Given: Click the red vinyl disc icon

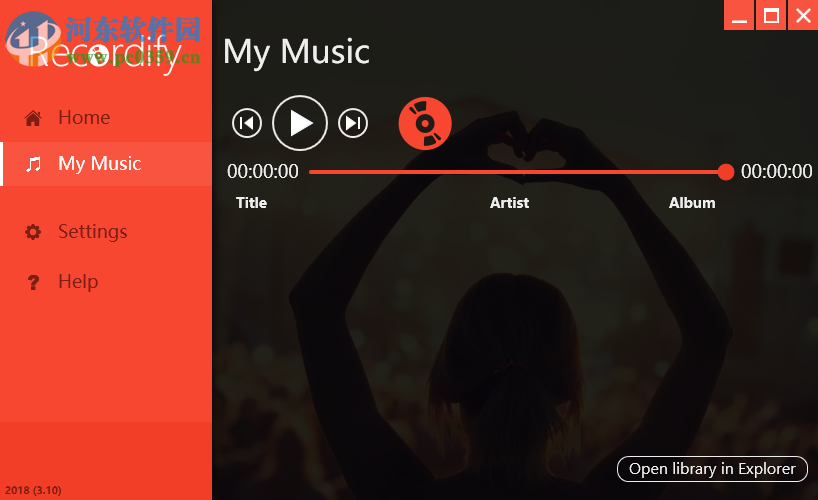Looking at the screenshot, I should click(425, 124).
